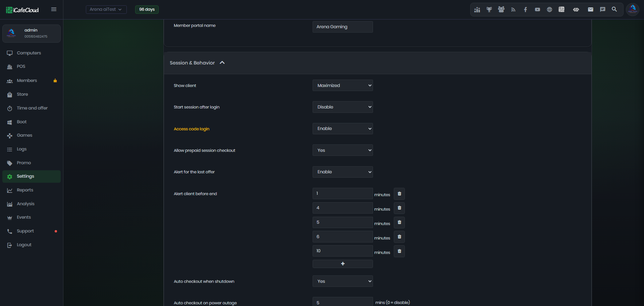Click the double-chevron diamond logo icon in the top bar
This screenshot has width=644, height=306.
(576, 10)
